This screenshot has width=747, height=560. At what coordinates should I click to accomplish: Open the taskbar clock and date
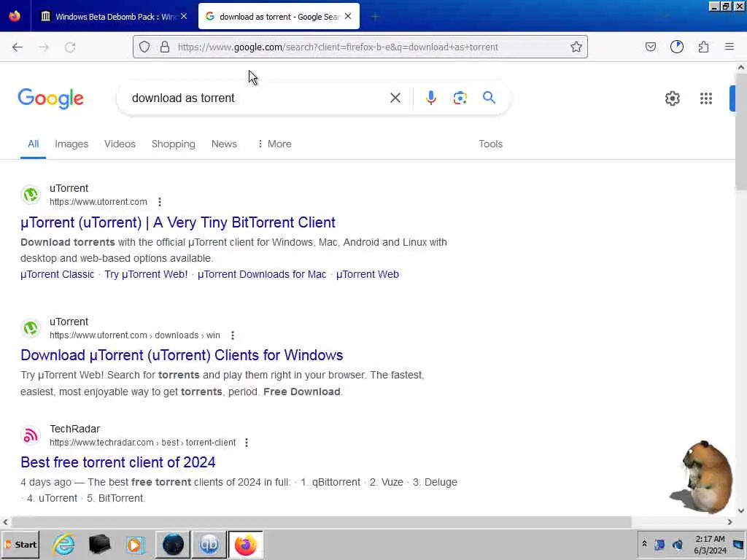710,544
